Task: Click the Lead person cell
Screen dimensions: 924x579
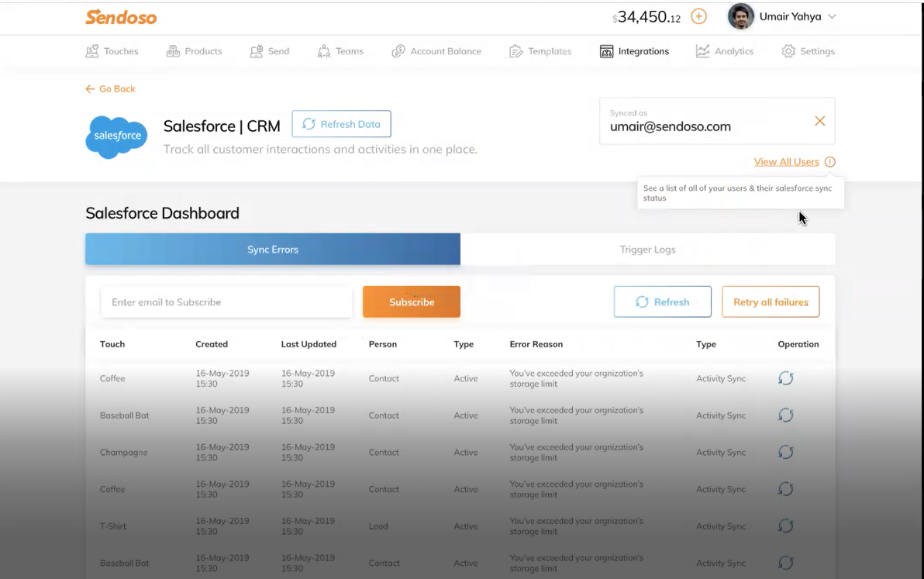Action: tap(378, 526)
